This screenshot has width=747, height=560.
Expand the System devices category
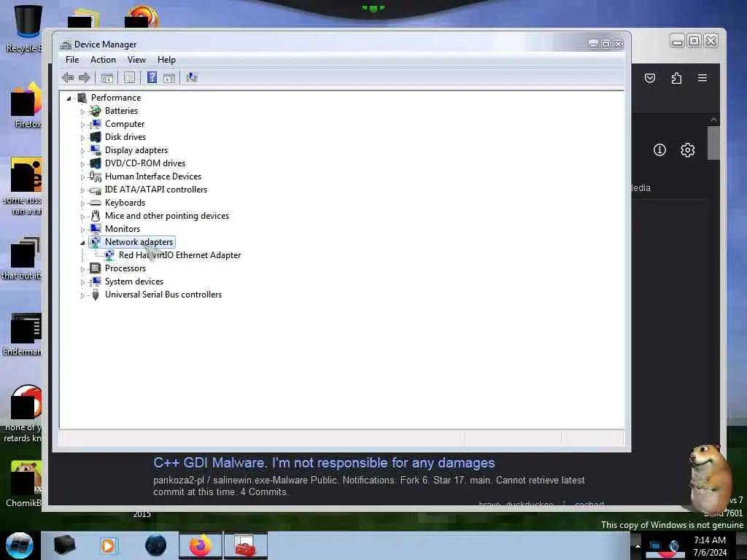[x=82, y=282]
